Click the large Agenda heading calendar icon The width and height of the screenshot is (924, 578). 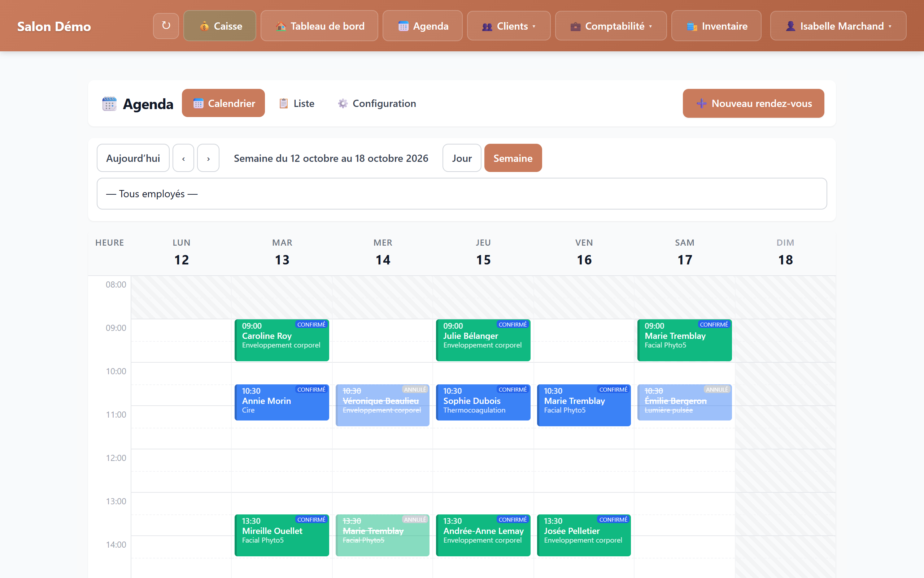coord(109,104)
